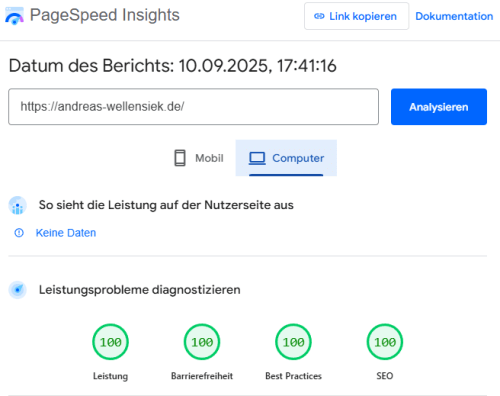Click the Leistung label
Viewport: 500px width, 396px height.
click(110, 376)
